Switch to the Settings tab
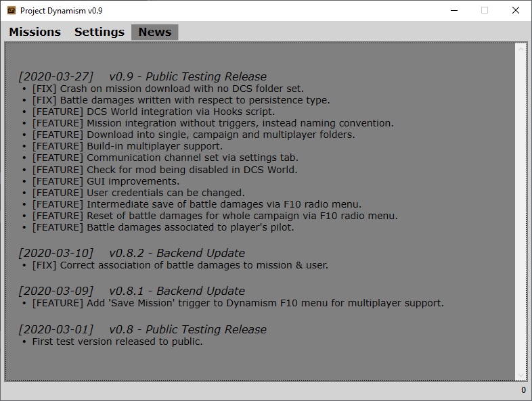Viewport: 532px width, 401px height. coord(99,32)
